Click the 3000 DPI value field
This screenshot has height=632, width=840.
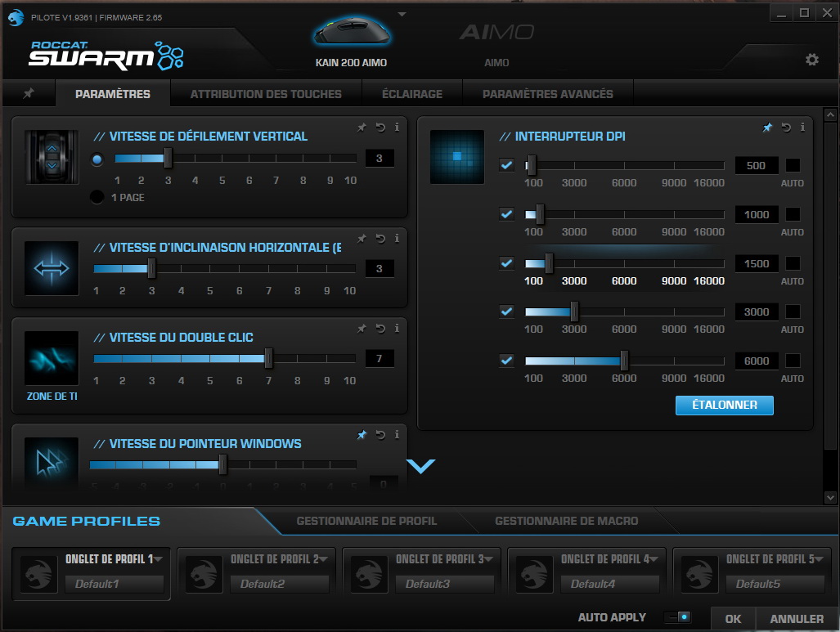(x=757, y=312)
